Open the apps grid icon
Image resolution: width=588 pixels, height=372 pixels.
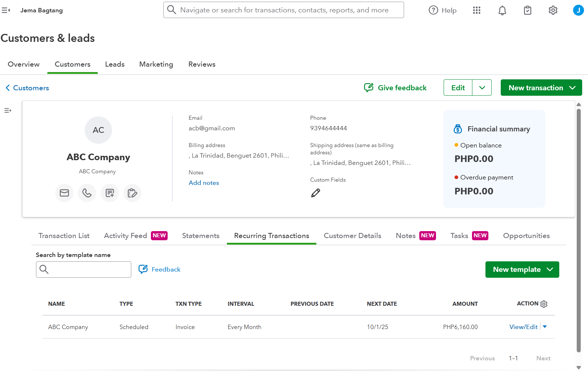click(x=477, y=11)
